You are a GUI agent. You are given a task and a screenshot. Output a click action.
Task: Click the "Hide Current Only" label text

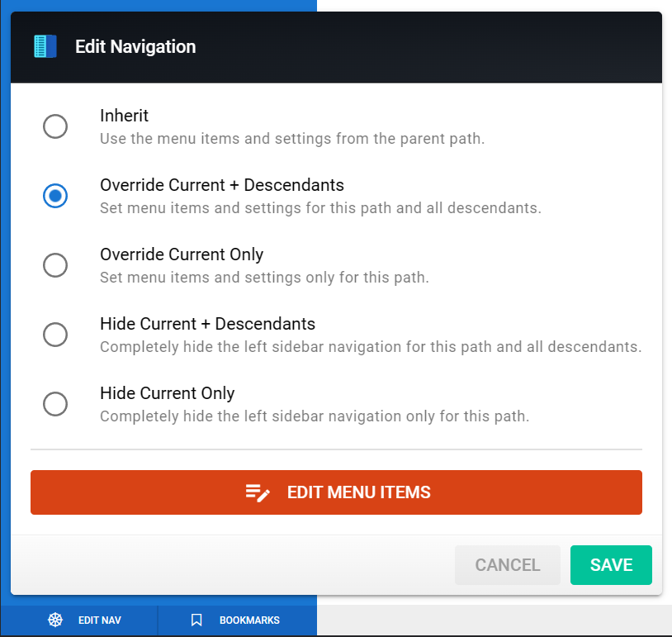(x=167, y=393)
